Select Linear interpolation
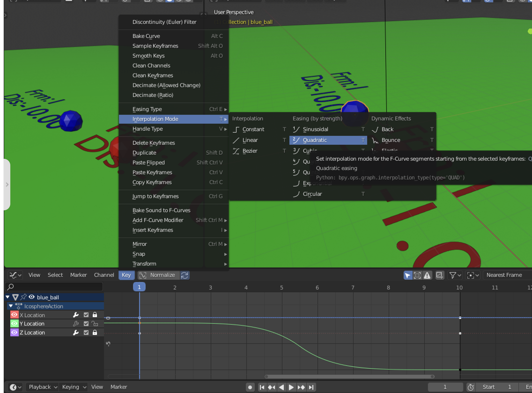The height and width of the screenshot is (393, 532). (259, 140)
